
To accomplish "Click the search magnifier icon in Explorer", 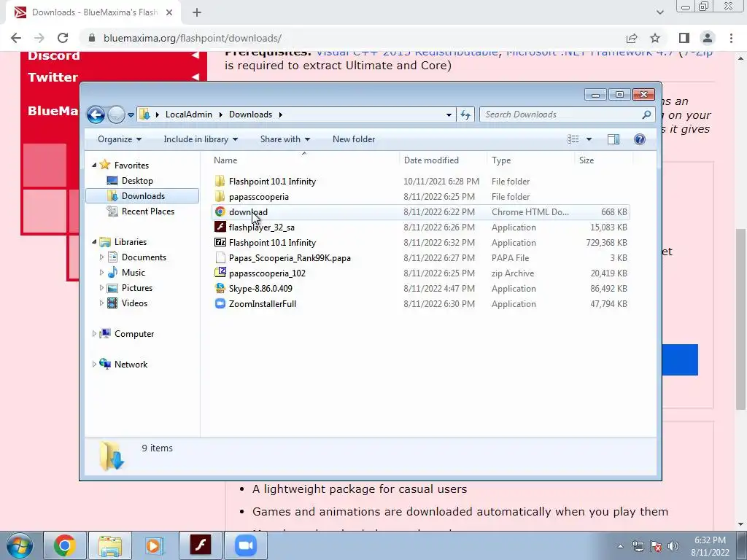I will point(646,114).
